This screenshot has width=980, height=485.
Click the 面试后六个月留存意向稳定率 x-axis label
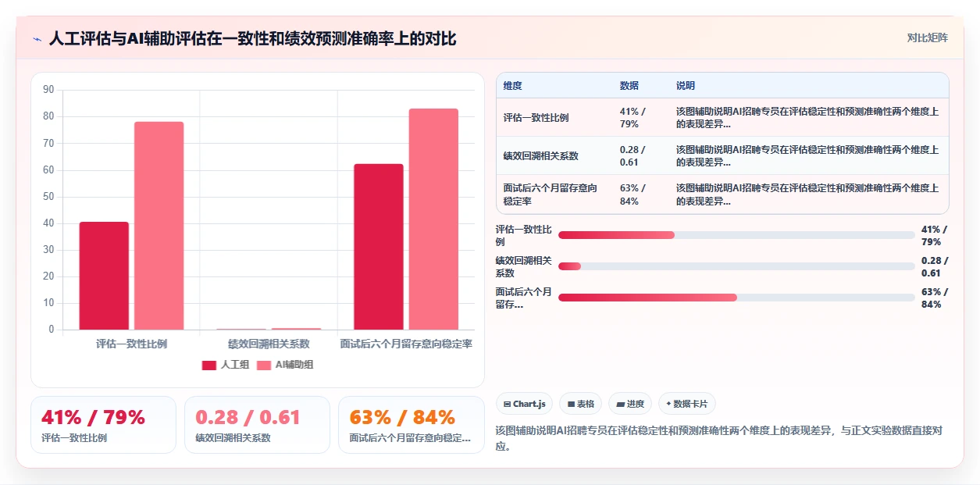(406, 344)
